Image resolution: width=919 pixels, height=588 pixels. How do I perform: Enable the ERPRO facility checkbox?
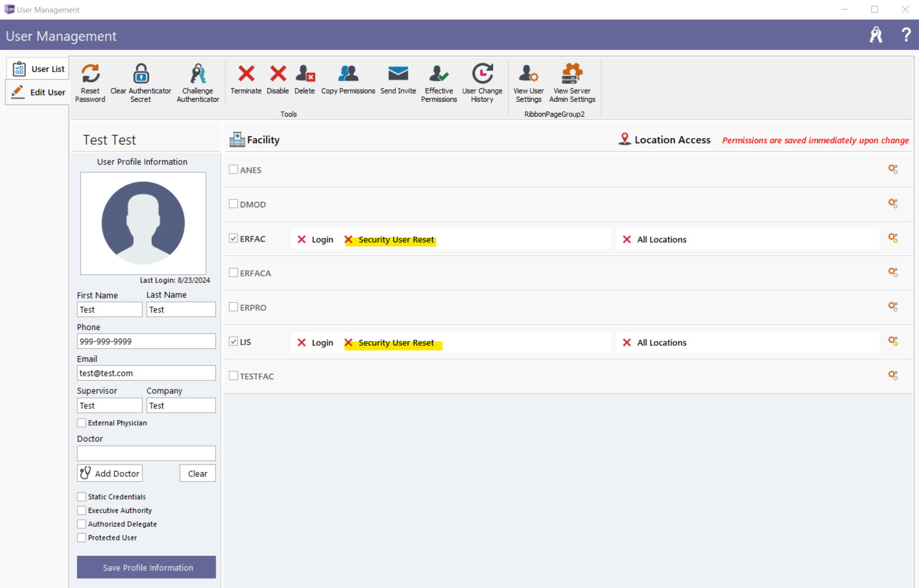coord(233,307)
